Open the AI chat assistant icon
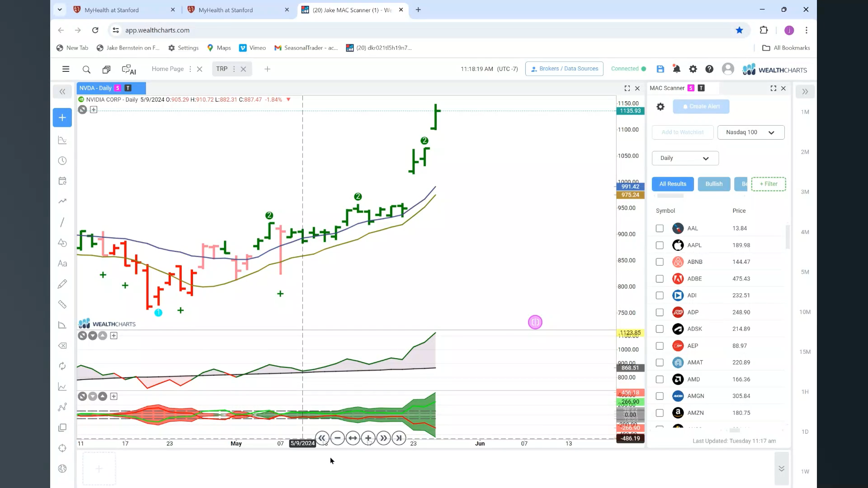 click(129, 70)
